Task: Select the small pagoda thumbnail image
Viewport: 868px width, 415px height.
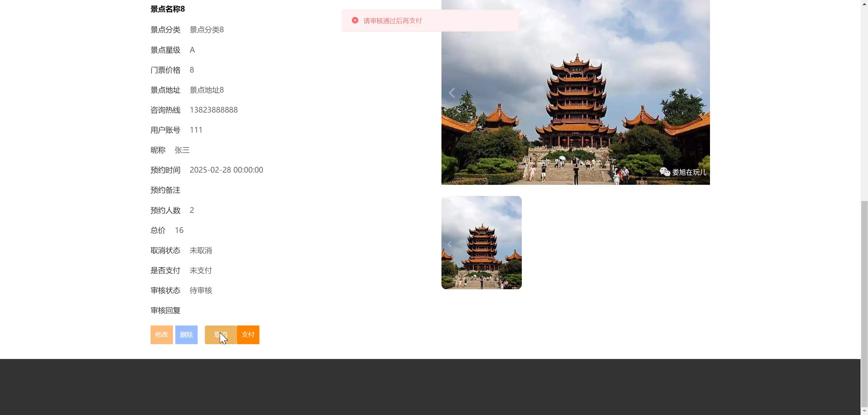Action: tap(481, 242)
